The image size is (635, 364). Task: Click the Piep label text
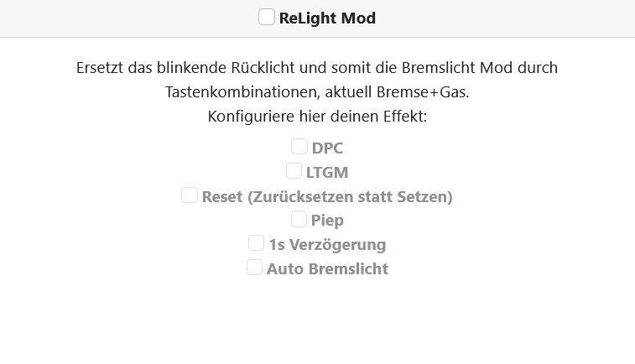pyautogui.click(x=327, y=221)
